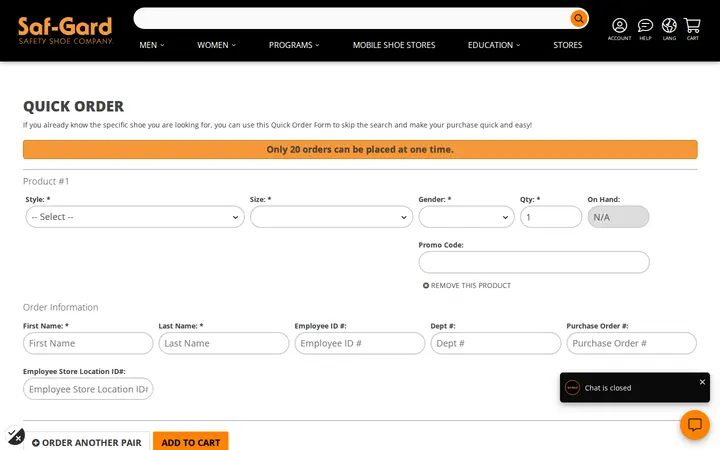Click the Dept # field
Image resolution: width=720 pixels, height=450 pixels.
tap(495, 343)
